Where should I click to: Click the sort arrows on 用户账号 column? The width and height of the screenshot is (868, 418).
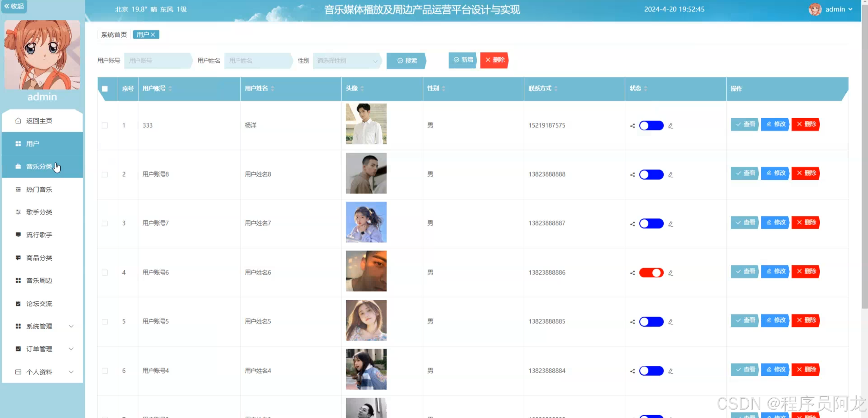170,88
